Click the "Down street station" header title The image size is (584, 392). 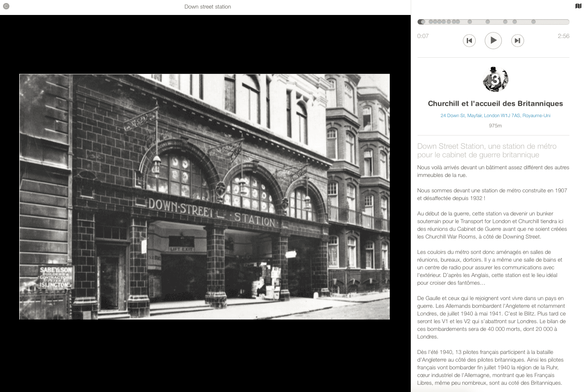tap(208, 6)
